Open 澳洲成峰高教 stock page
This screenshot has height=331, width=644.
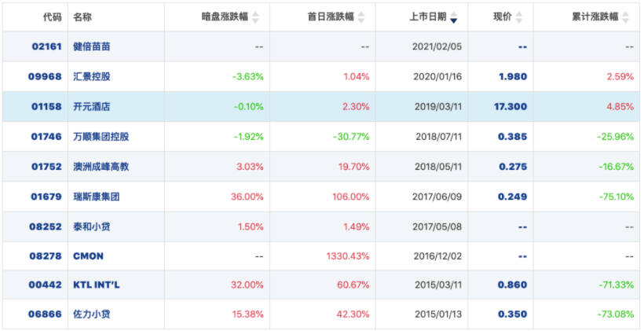click(x=101, y=167)
